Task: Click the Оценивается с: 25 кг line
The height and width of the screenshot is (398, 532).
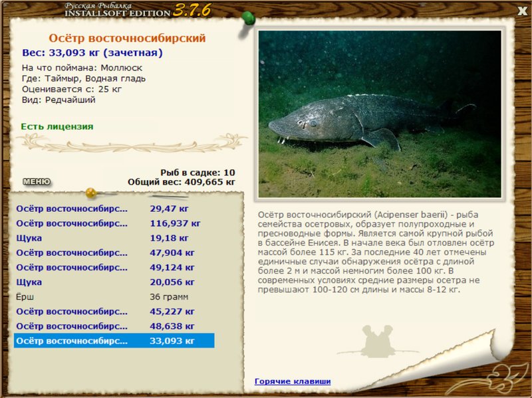Action: (x=72, y=90)
